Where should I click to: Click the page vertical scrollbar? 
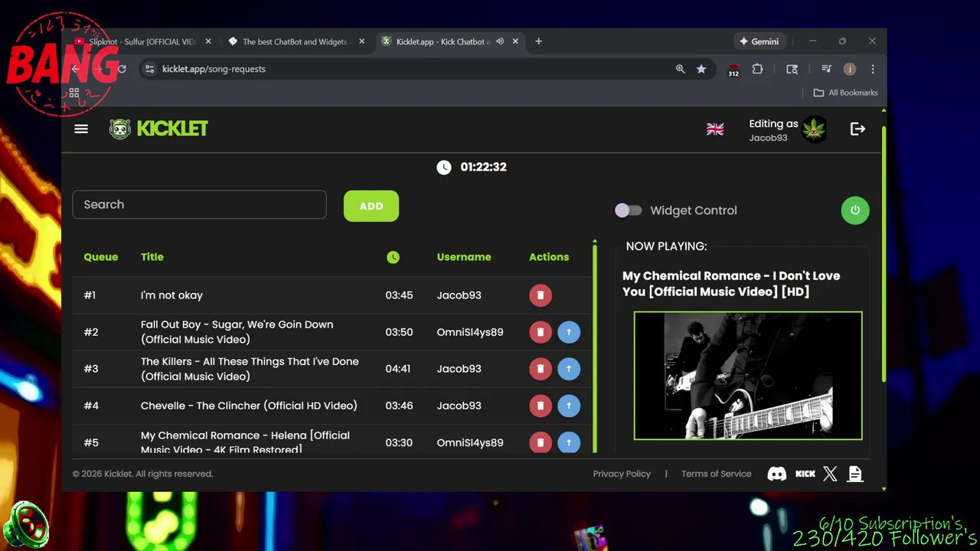pyautogui.click(x=884, y=253)
